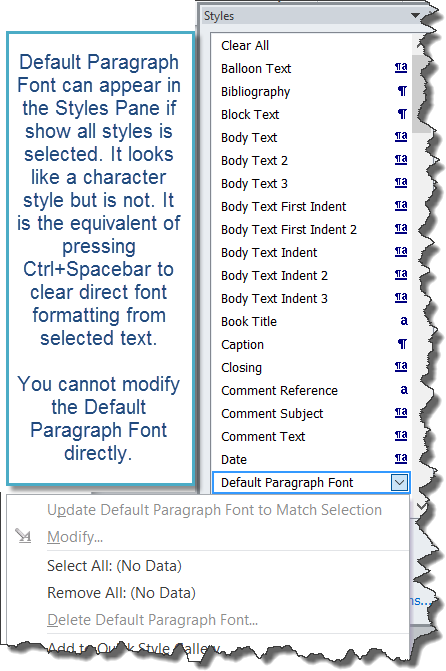Select the Body Text Indent 2 style

274,276
